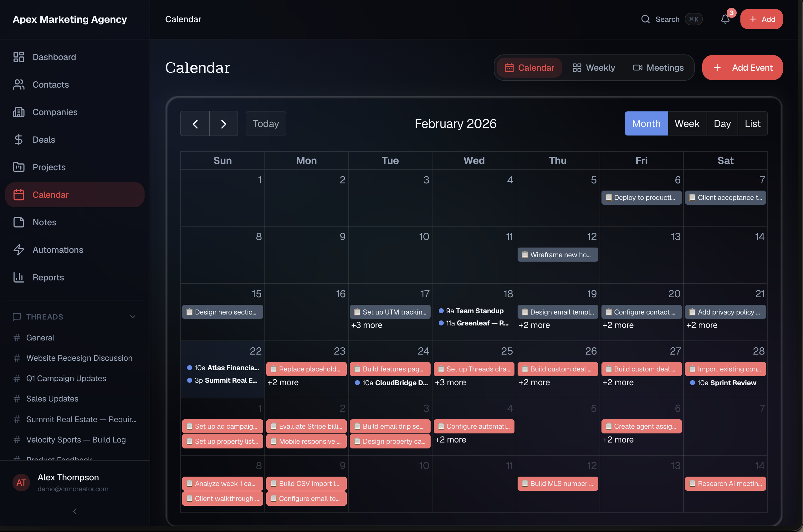The width and height of the screenshot is (803, 532).
Task: Open the Q1 Campaign Updates thread
Action: [x=66, y=378]
